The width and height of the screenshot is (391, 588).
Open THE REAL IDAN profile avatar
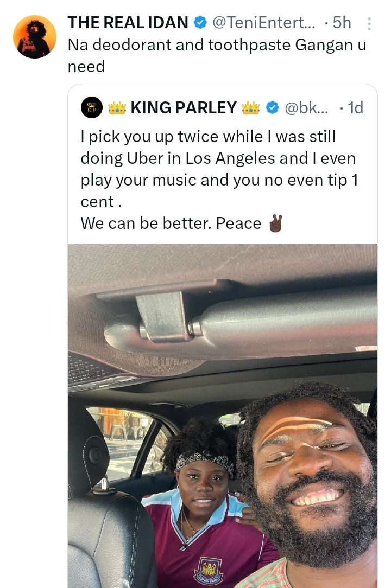click(x=35, y=37)
